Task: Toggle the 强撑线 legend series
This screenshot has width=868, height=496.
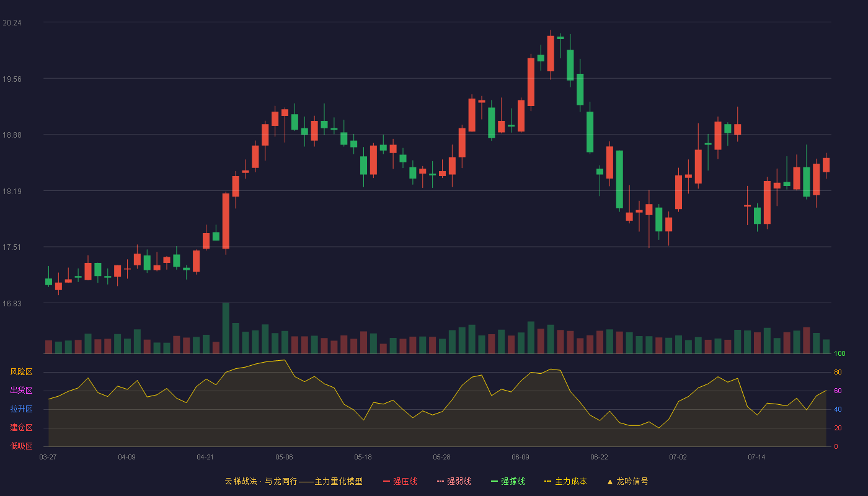Action: click(508, 481)
